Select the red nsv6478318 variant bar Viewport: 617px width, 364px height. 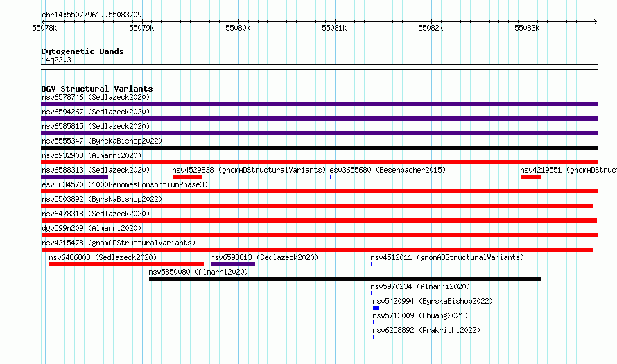tap(319, 220)
